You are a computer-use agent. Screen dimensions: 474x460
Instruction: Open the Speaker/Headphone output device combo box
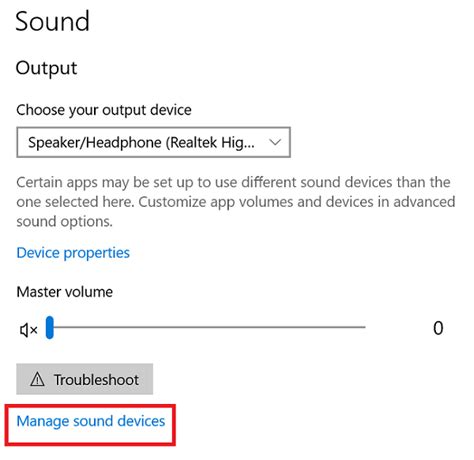[153, 142]
